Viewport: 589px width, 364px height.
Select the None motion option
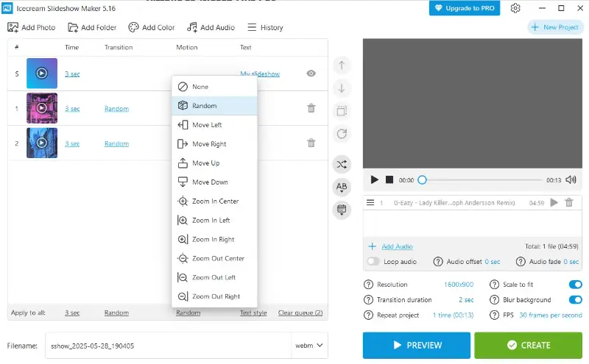coord(214,87)
